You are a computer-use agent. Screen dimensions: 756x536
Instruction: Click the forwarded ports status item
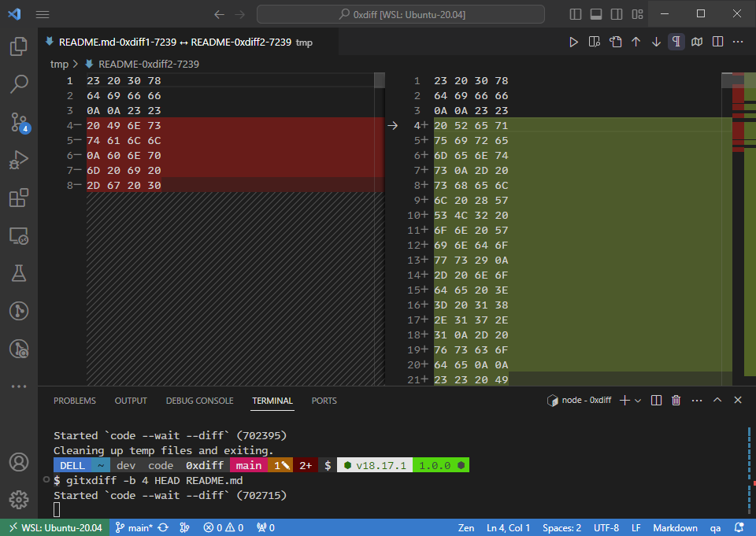click(x=265, y=528)
